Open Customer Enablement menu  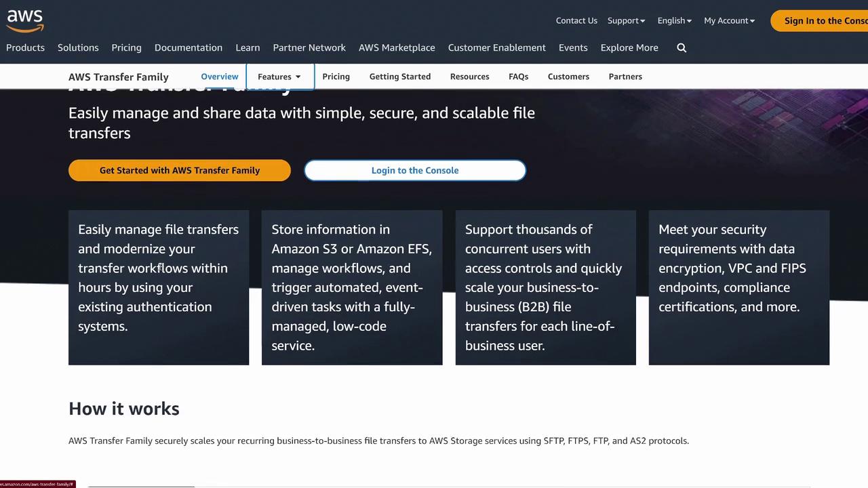497,47
